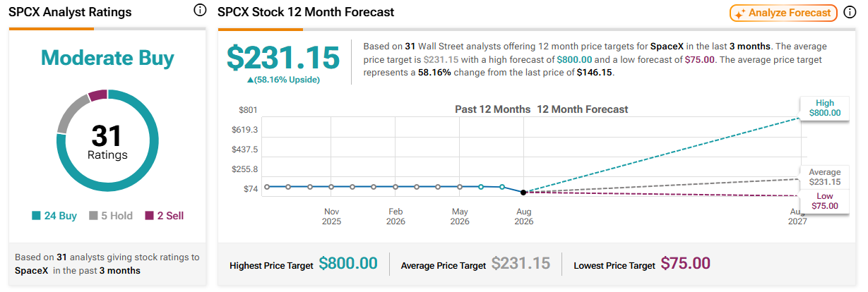The height and width of the screenshot is (292, 868).
Task: Click the sparkle icon inside Analyze Forecast
Action: coord(740,13)
